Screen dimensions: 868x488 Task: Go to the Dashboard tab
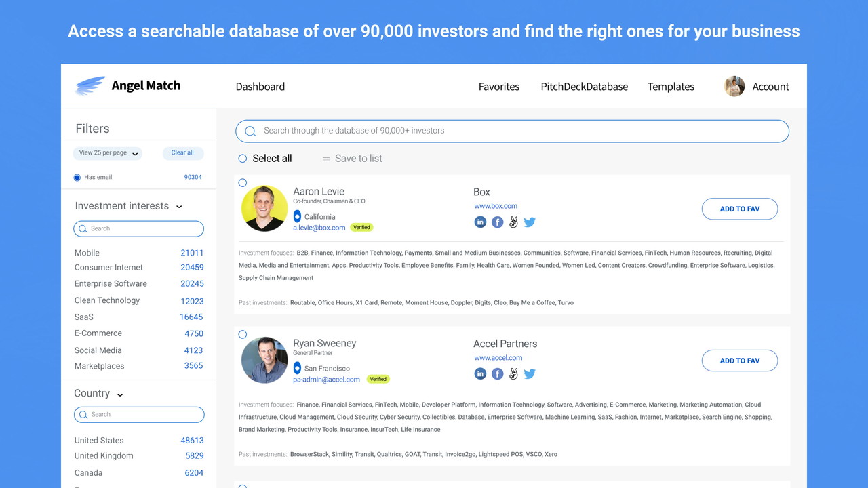(x=260, y=87)
